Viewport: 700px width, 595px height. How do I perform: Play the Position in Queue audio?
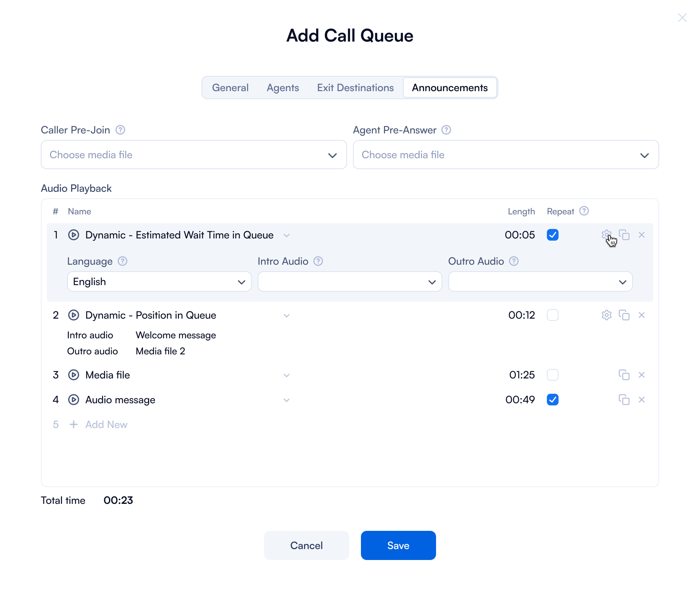point(74,315)
